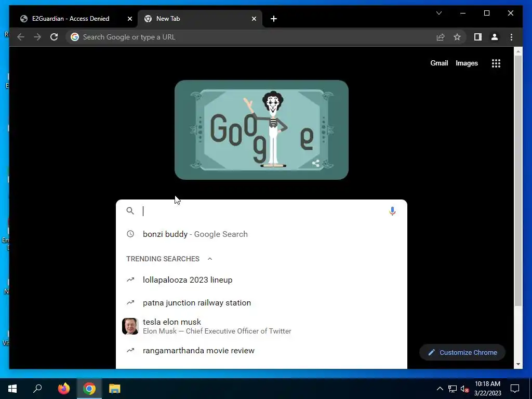The height and width of the screenshot is (399, 532).
Task: Click the Elon Musk thumbnail photo
Action: (x=130, y=326)
